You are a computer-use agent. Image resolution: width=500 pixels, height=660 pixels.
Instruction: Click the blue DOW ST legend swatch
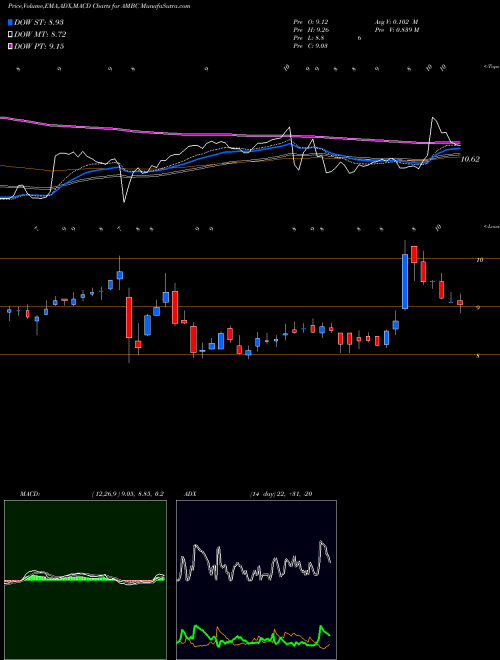[x=10, y=22]
